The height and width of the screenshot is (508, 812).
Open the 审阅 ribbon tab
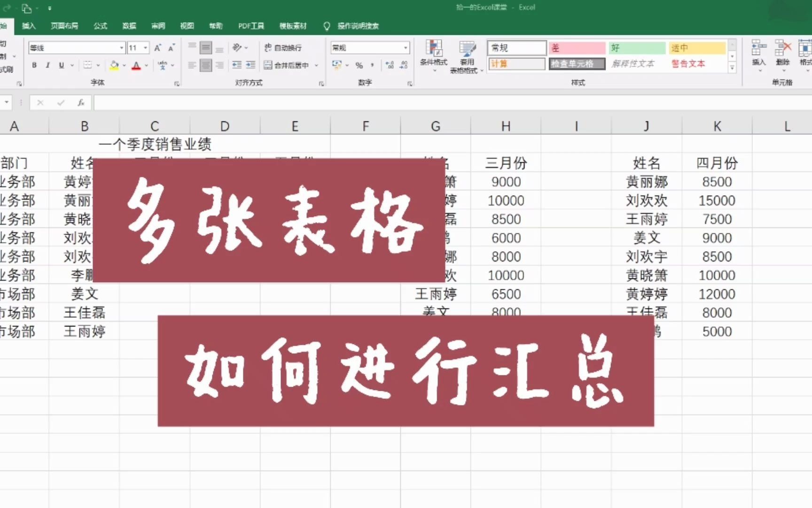coord(158,26)
